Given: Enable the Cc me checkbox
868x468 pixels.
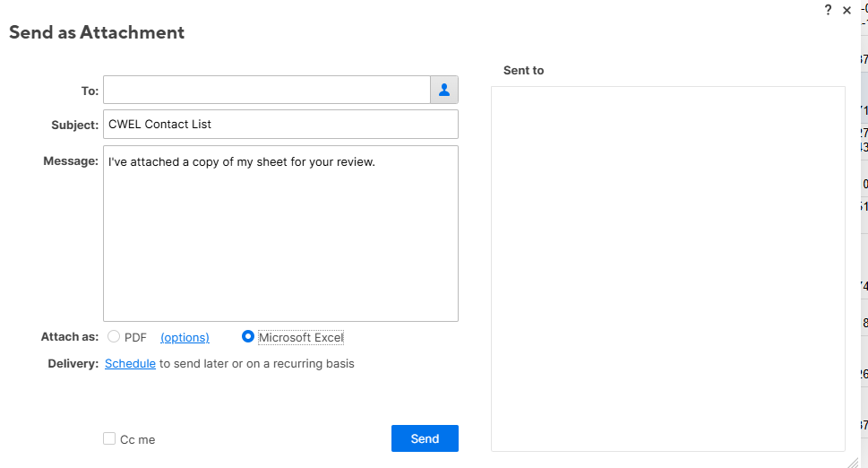Looking at the screenshot, I should pos(109,439).
